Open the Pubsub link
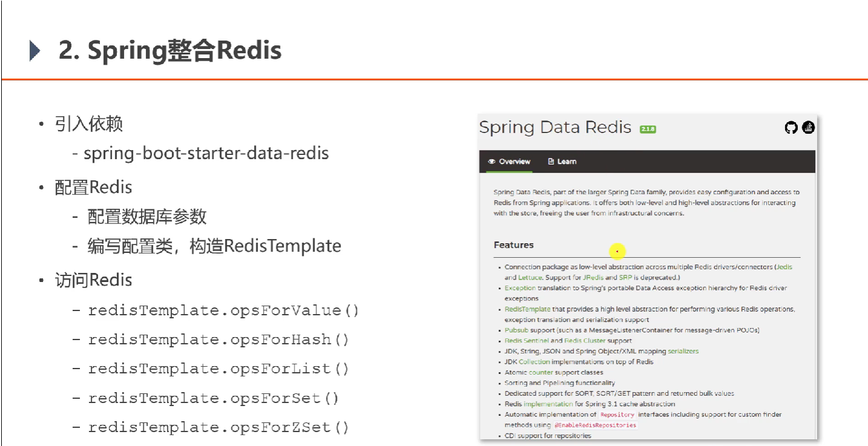The height and width of the screenshot is (446, 868). 517,330
